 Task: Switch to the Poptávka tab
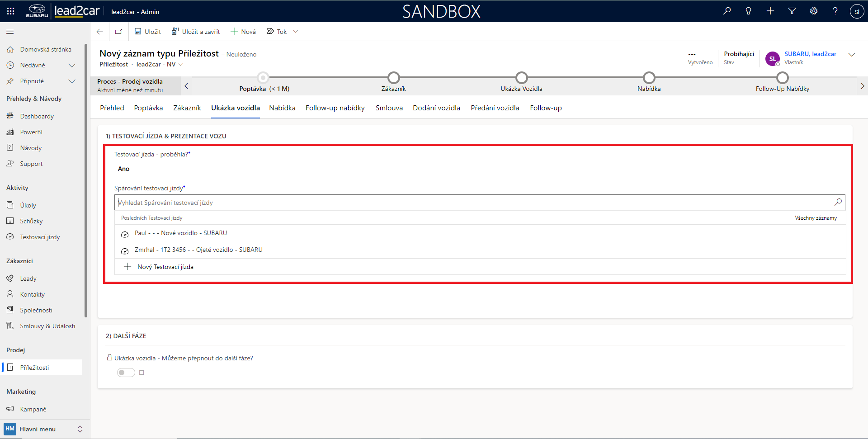click(148, 108)
